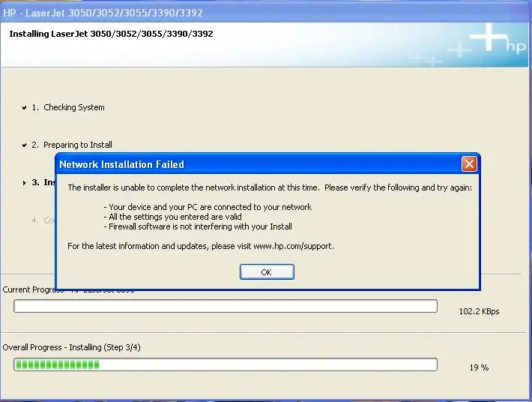Image resolution: width=532 pixels, height=402 pixels.
Task: Click OK in the Network Installation Failed dialog
Action: pos(267,272)
